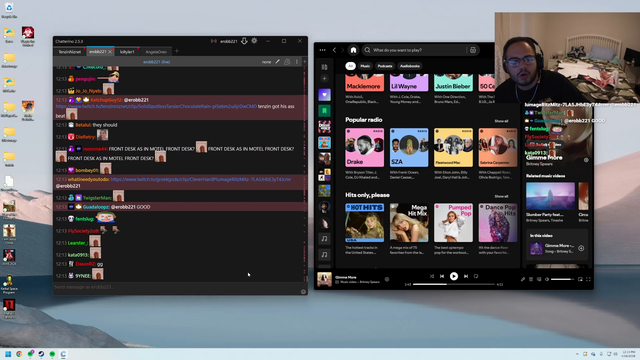Select the All filter chip in Spotify

coord(350,66)
